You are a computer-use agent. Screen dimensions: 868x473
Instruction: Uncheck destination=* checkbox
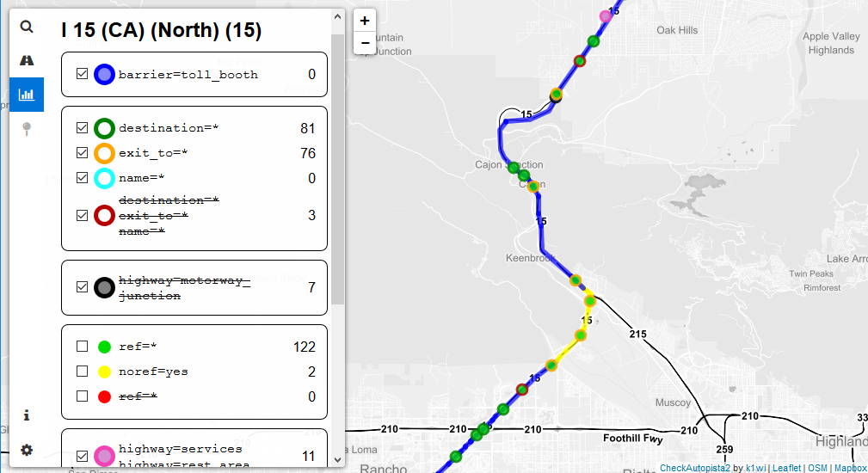coord(82,128)
